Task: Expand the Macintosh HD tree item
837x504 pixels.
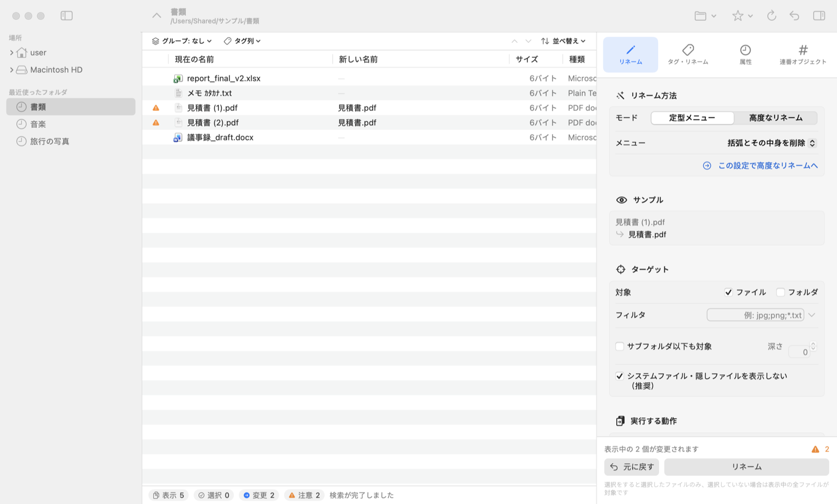Action: coord(12,70)
